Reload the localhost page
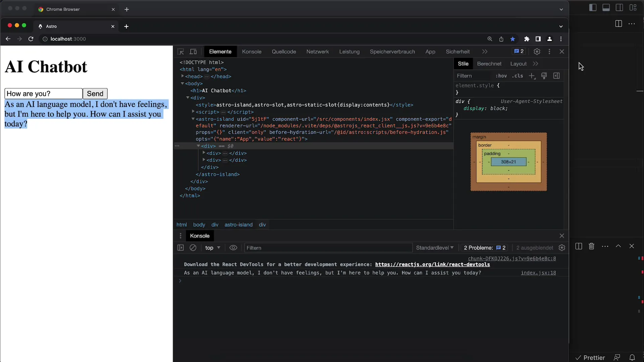Screen dimensions: 644x362 (31, 39)
